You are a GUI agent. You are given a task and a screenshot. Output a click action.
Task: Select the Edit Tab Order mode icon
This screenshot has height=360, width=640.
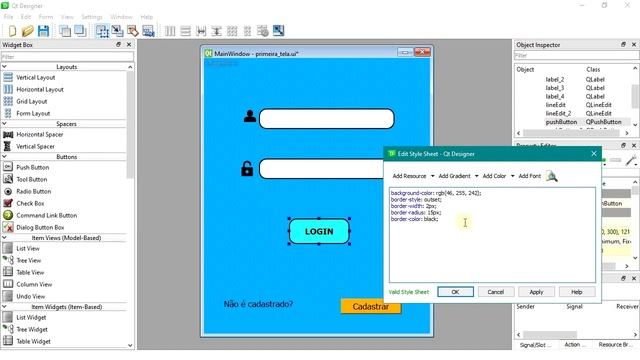[148, 31]
